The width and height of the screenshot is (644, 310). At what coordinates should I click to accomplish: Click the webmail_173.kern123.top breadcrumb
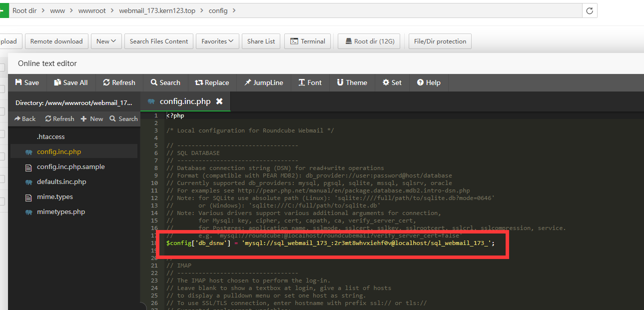point(157,10)
